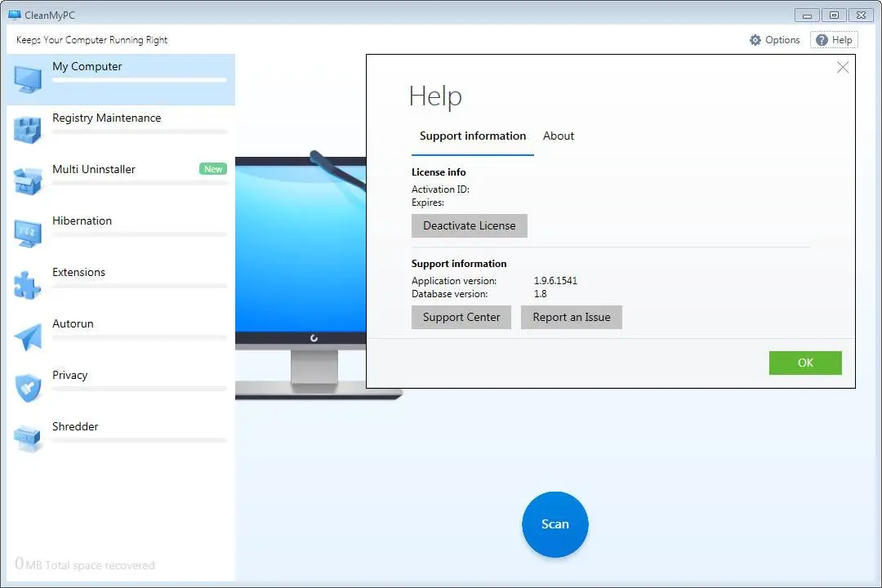This screenshot has height=588, width=882.
Task: Click the database version value 1.8
Action: [x=540, y=294]
